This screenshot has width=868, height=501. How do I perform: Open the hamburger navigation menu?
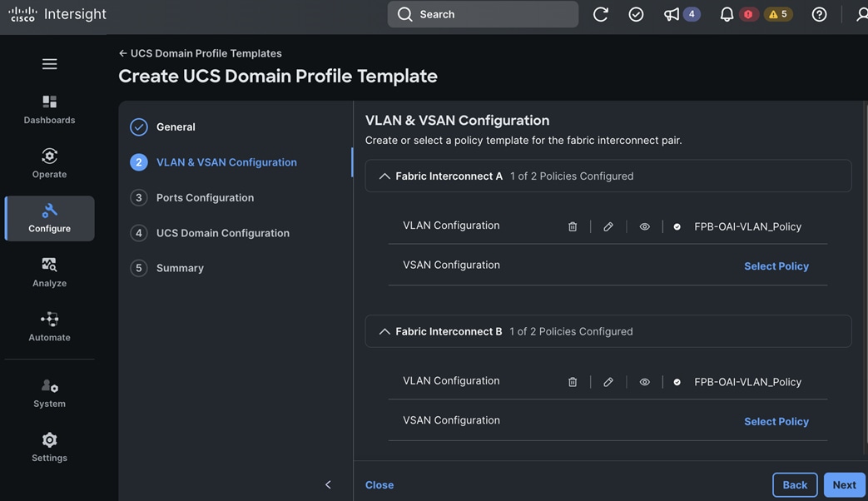pyautogui.click(x=49, y=63)
